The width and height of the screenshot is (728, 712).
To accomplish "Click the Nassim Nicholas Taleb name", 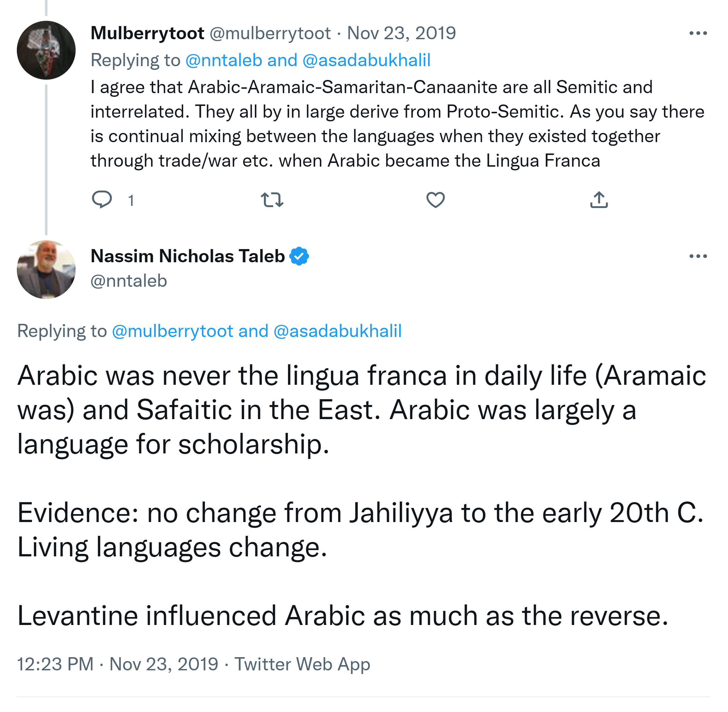I will tap(188, 256).
